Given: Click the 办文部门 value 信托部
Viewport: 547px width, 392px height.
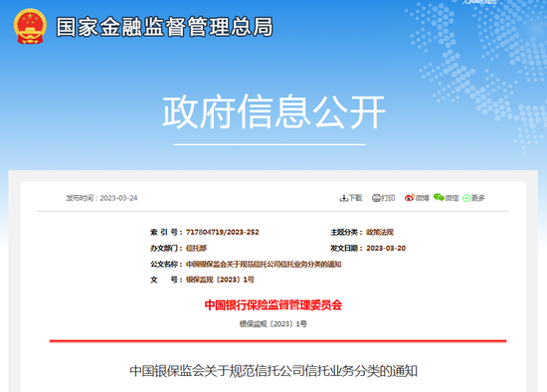Looking at the screenshot, I should point(196,248).
